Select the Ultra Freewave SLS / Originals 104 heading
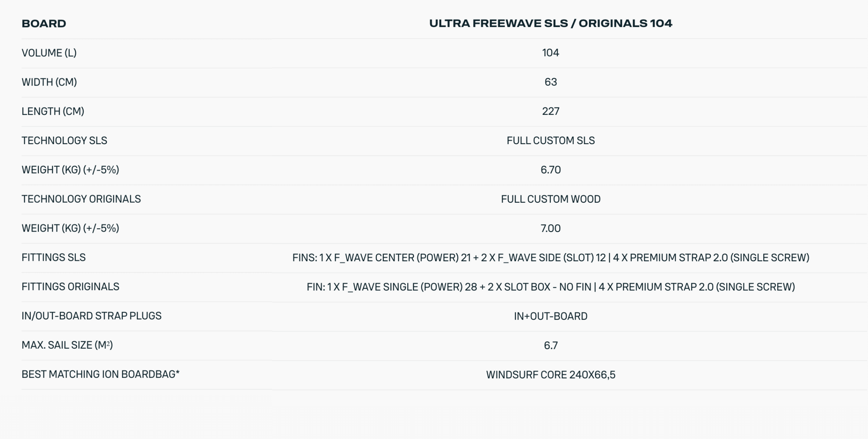The image size is (868, 439). 550,23
